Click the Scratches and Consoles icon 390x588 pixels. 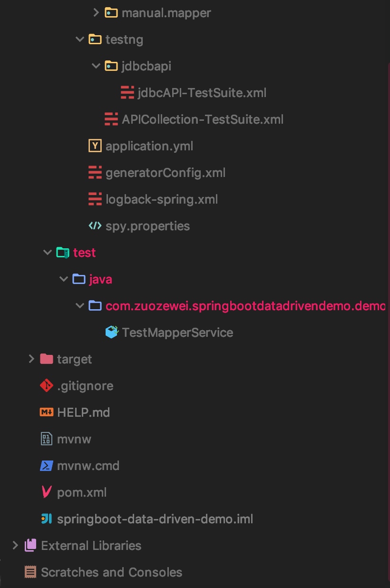click(30, 572)
